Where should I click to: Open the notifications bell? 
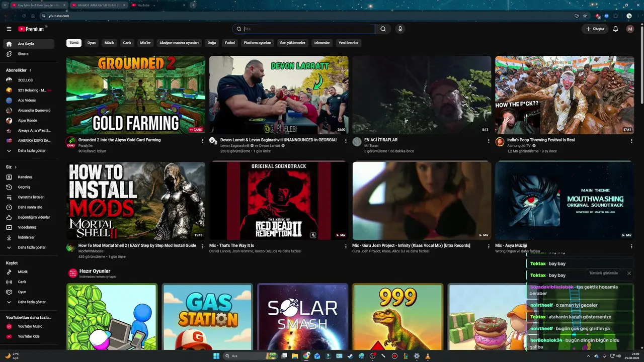click(615, 29)
